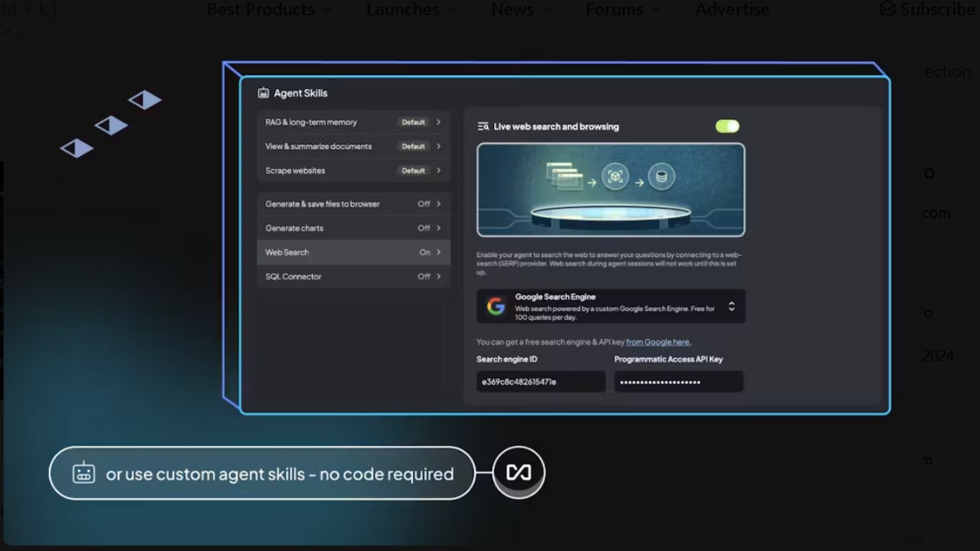Click the Default badge beside RAG memory
Screen dimensions: 980x551
(413, 122)
